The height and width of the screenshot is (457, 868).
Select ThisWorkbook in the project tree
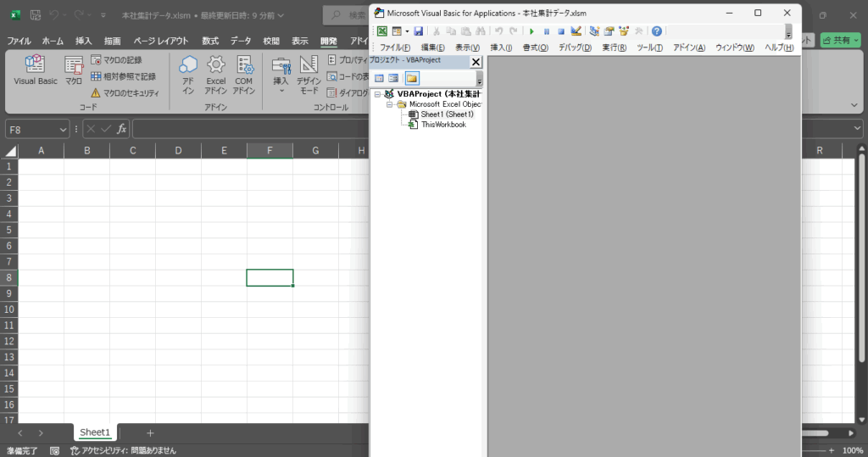(442, 125)
